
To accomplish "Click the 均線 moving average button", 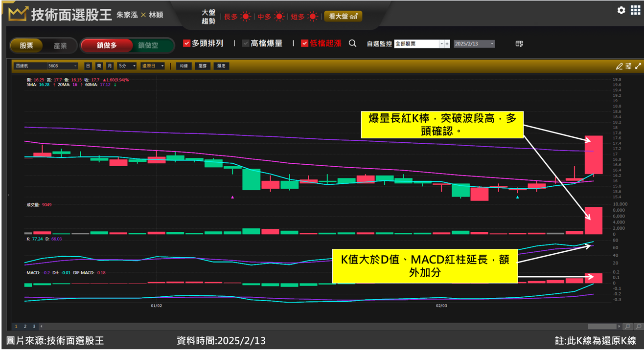I will click(184, 66).
